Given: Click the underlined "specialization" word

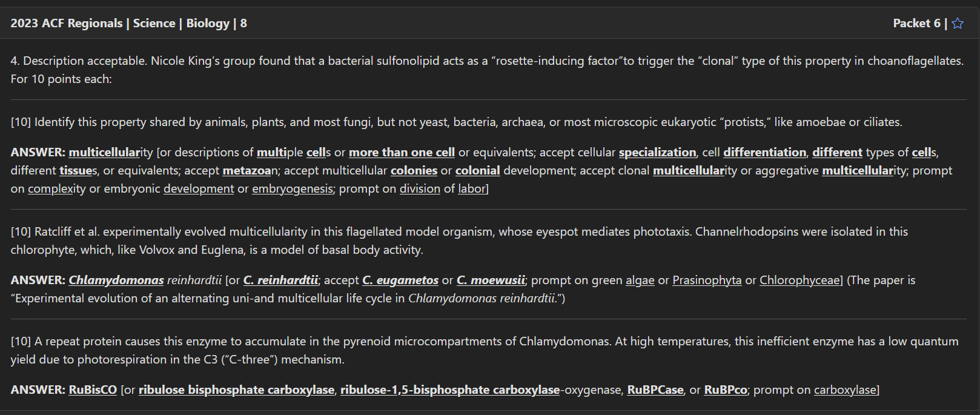Looking at the screenshot, I should click(657, 153).
